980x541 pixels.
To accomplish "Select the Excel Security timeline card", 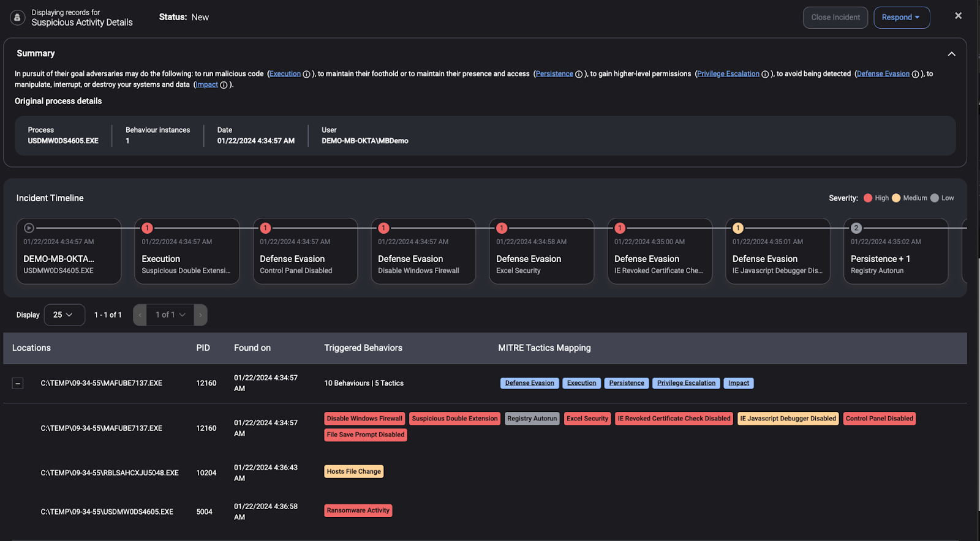I will coord(541,252).
